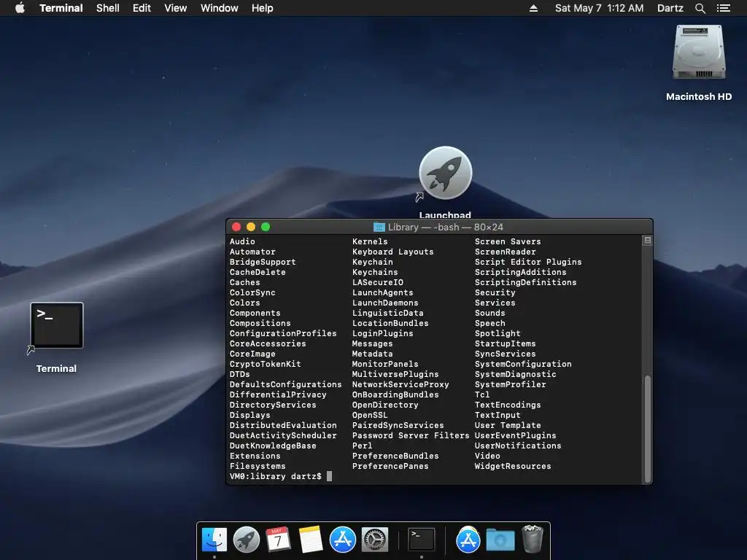
Task: Click 'DifferentialPrivacy' in the listing
Action: click(x=278, y=394)
